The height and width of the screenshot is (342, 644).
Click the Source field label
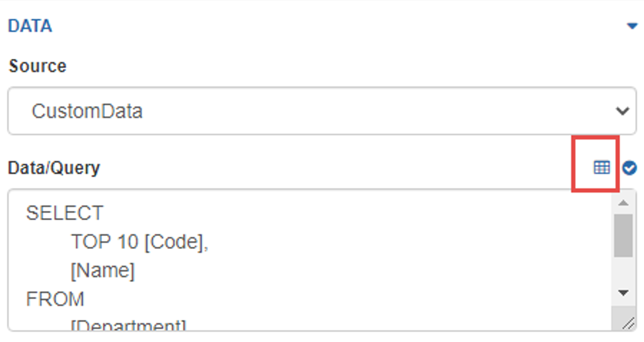coord(38,66)
